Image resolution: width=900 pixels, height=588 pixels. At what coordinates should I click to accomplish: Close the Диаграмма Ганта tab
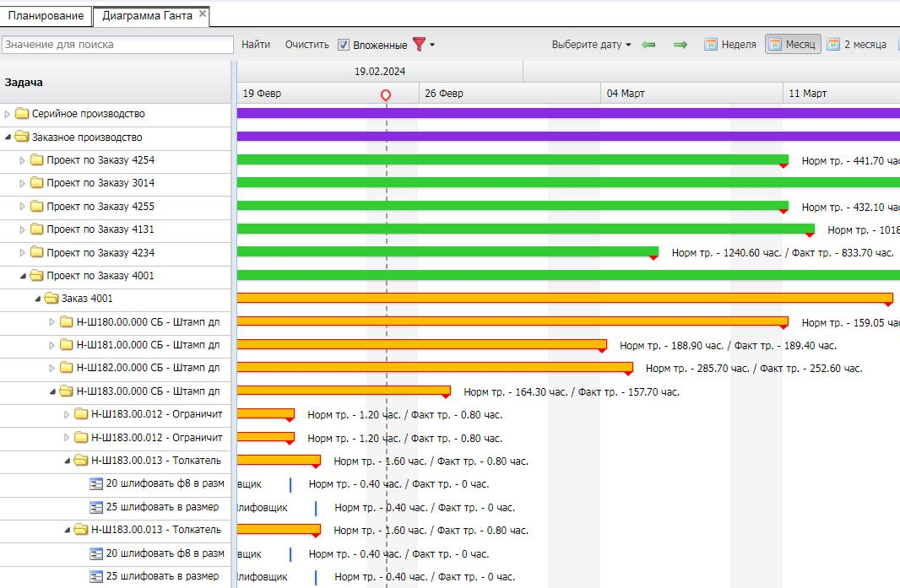[x=203, y=13]
